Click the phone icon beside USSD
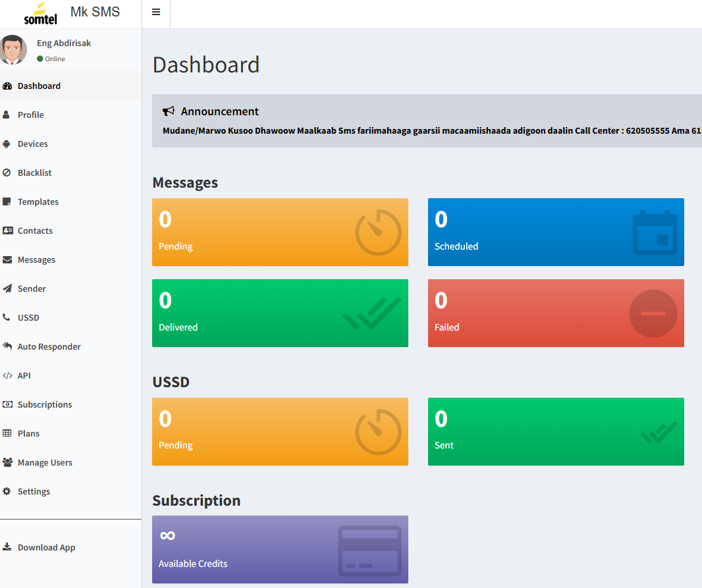The height and width of the screenshot is (588, 702). click(7, 317)
